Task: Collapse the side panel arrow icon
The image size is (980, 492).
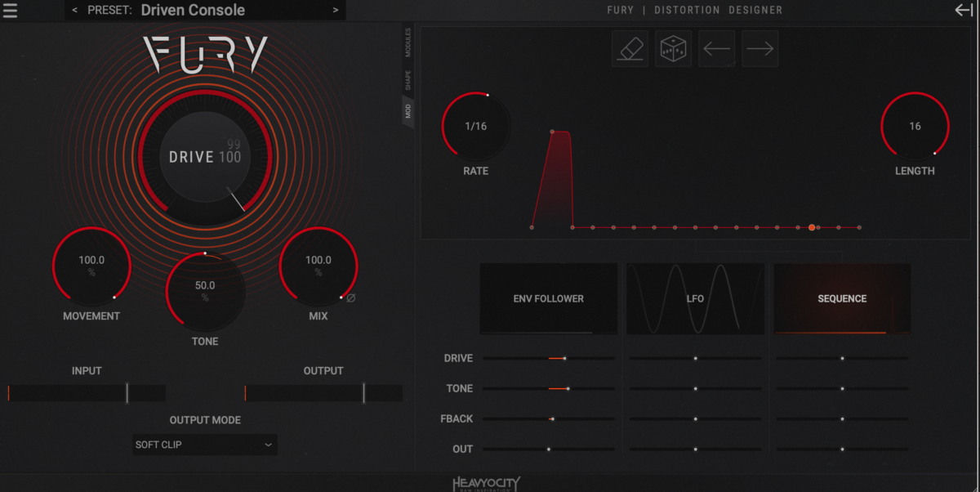Action: (964, 10)
